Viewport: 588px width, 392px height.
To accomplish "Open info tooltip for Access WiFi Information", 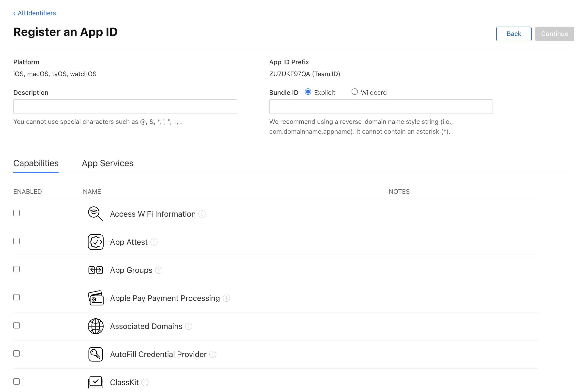I will (x=202, y=214).
